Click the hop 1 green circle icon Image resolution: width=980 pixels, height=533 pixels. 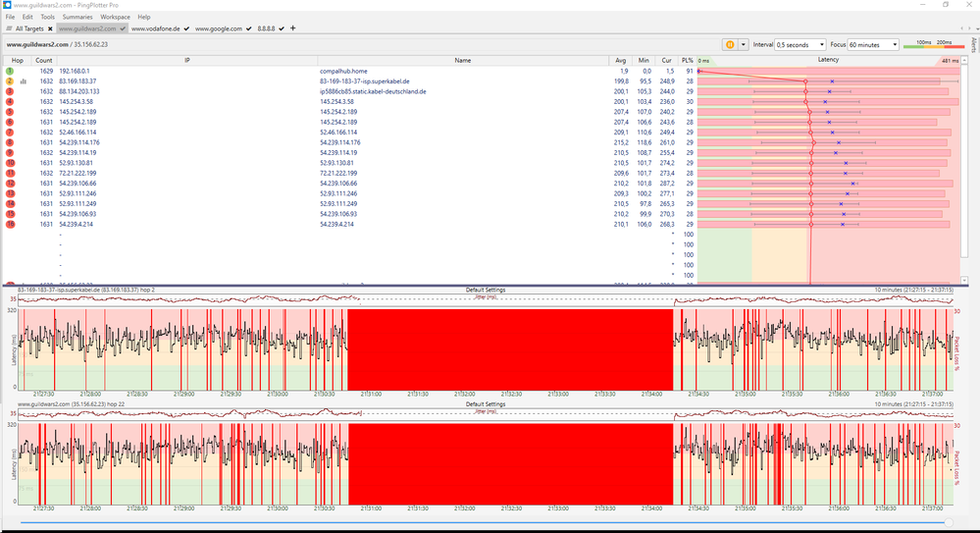[10, 72]
